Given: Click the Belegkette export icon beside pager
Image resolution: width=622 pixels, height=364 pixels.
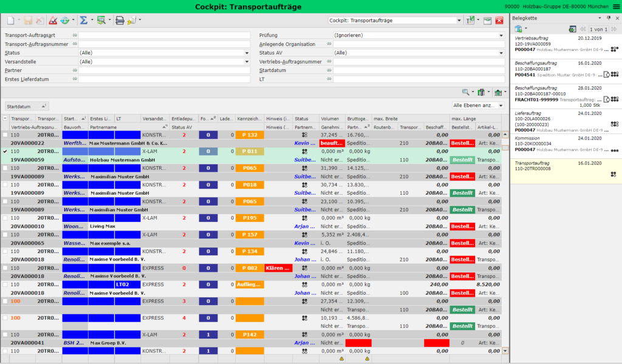Looking at the screenshot, I should coord(572,29).
